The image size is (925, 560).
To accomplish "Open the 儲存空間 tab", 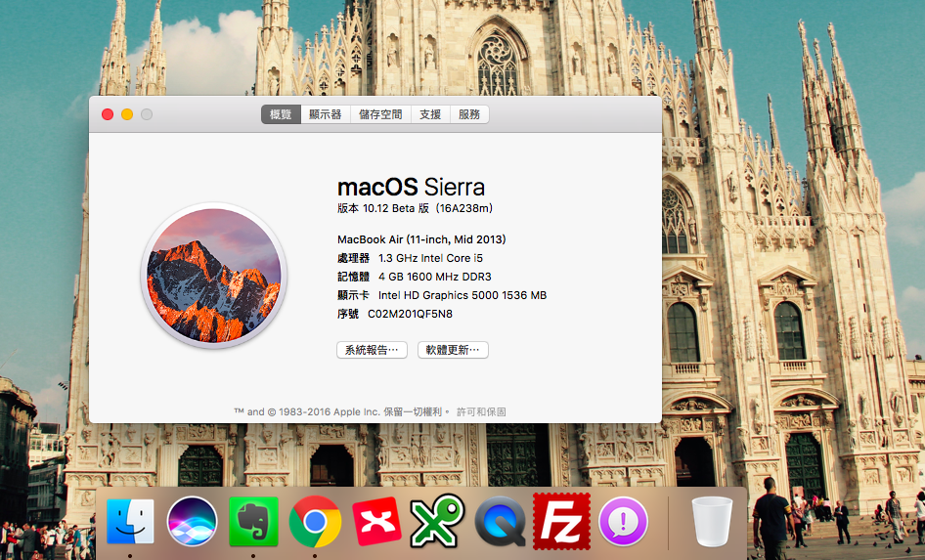I will tap(380, 114).
